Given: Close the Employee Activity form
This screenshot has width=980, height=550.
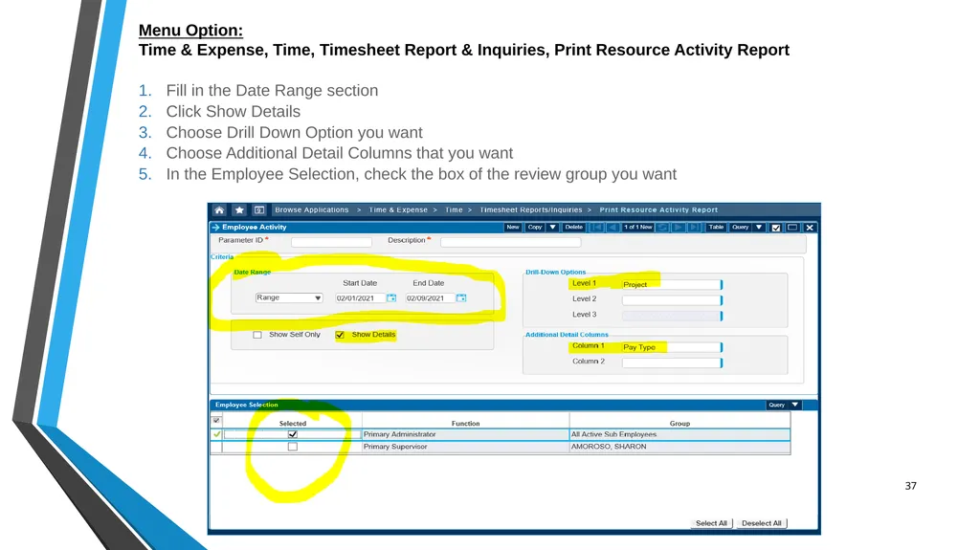Looking at the screenshot, I should tap(810, 228).
